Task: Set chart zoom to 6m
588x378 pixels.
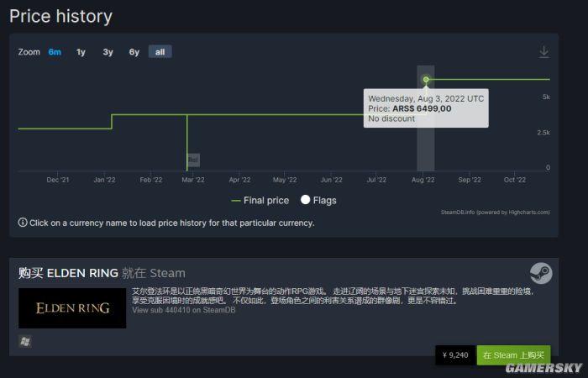Action: (x=55, y=52)
